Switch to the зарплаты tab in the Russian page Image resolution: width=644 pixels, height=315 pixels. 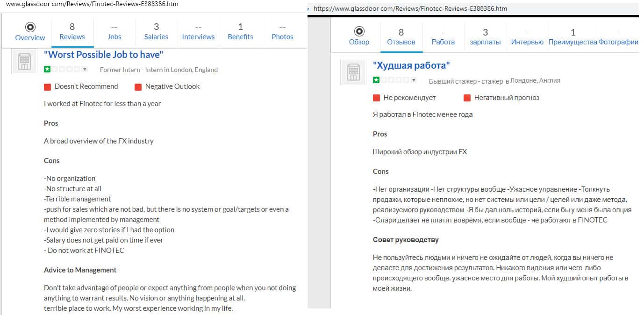[x=485, y=37]
